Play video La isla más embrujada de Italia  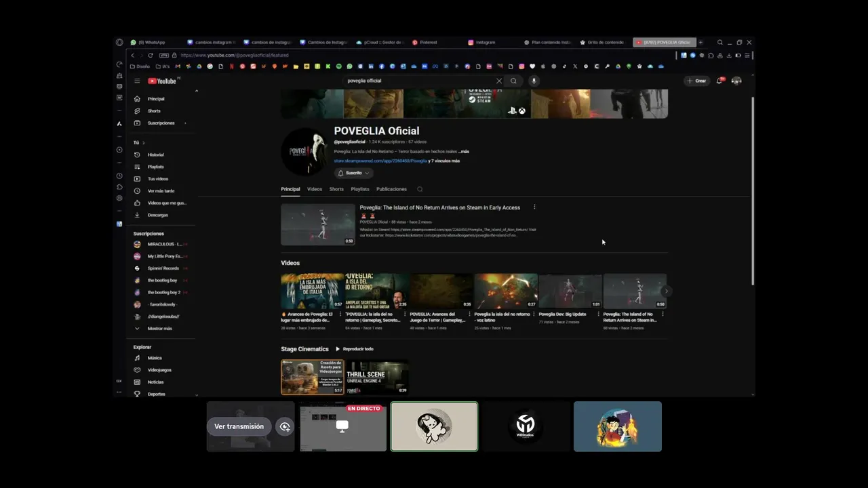pyautogui.click(x=313, y=291)
